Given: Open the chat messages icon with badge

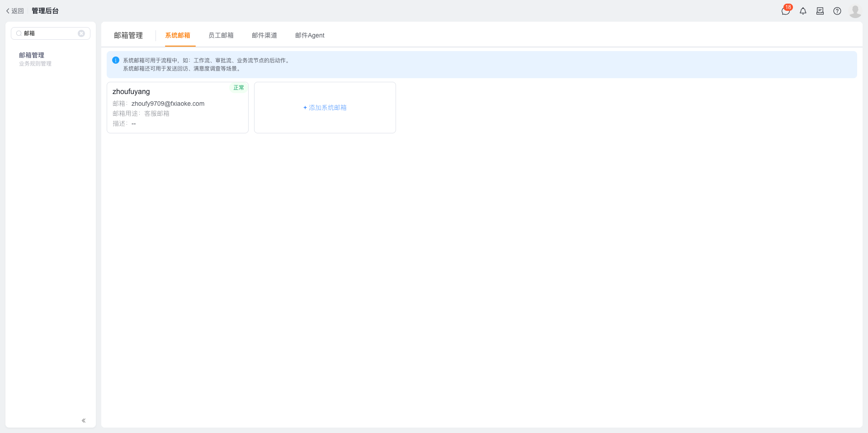Looking at the screenshot, I should point(786,11).
